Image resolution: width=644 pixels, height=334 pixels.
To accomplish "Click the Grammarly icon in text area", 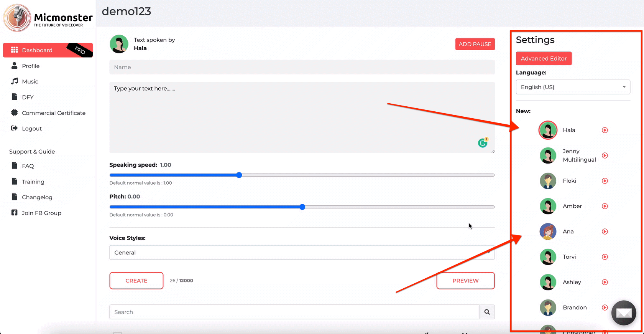I will 483,143.
